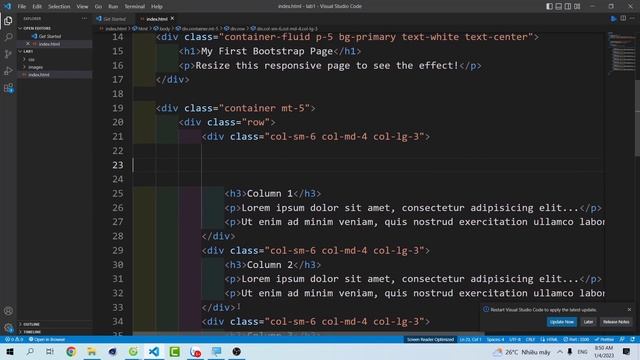Split the editor to the right
Viewport: 640px width, 360px height.
(623, 19)
